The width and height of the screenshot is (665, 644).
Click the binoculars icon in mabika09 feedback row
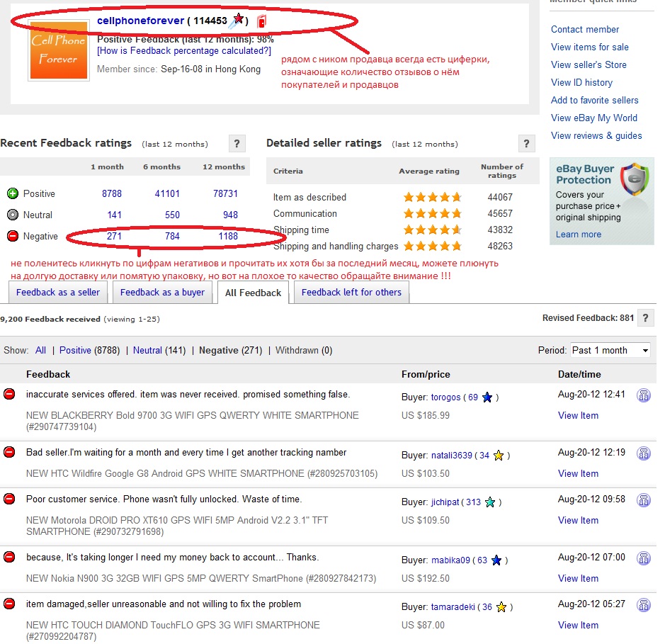click(x=643, y=558)
